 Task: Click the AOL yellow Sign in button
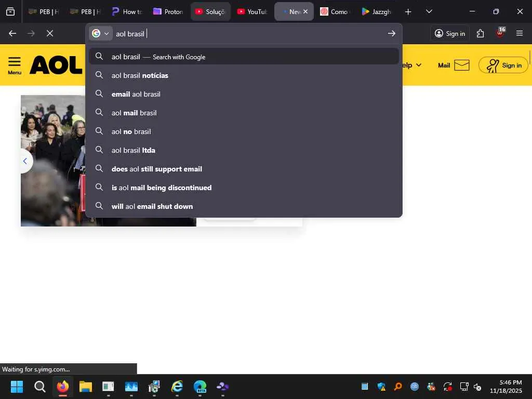[503, 65]
